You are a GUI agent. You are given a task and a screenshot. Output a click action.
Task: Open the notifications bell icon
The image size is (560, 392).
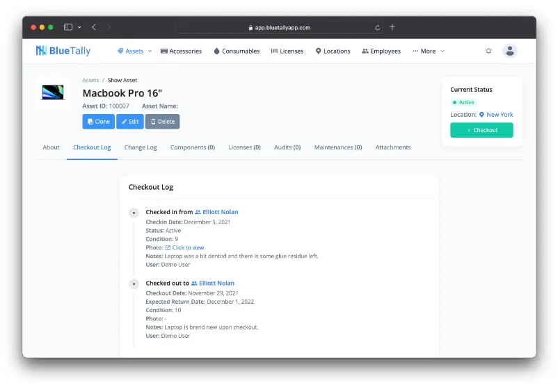[x=488, y=51]
